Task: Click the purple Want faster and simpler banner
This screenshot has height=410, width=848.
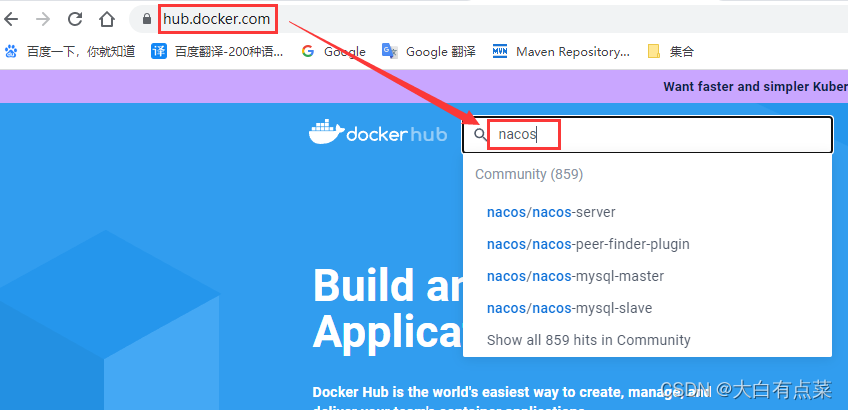Action: point(424,87)
